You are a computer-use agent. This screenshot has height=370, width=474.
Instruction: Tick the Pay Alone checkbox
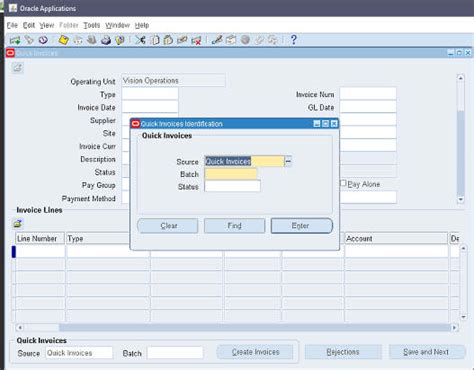[x=343, y=183]
